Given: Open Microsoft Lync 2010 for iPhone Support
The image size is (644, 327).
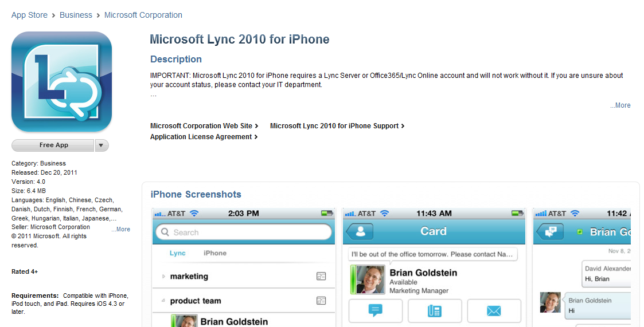Looking at the screenshot, I should [337, 126].
